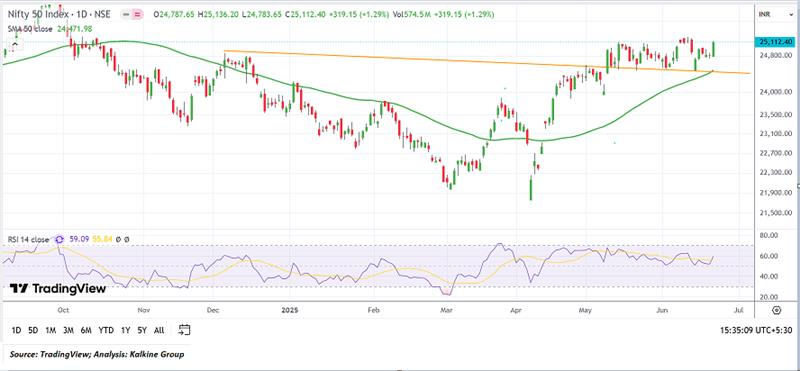Image resolution: width=800 pixels, height=371 pixels.
Task: Click the Apr label on time axis
Action: click(516, 310)
